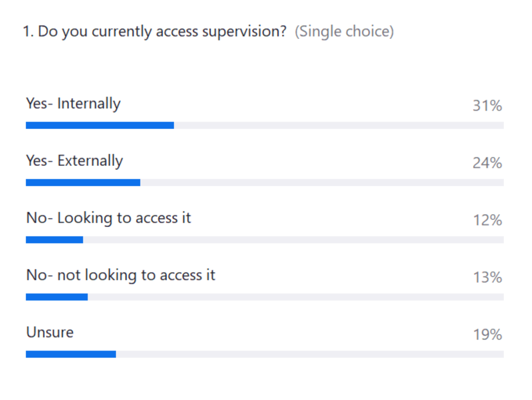The image size is (532, 400).
Task: Click the 19% result value
Action: click(x=487, y=335)
